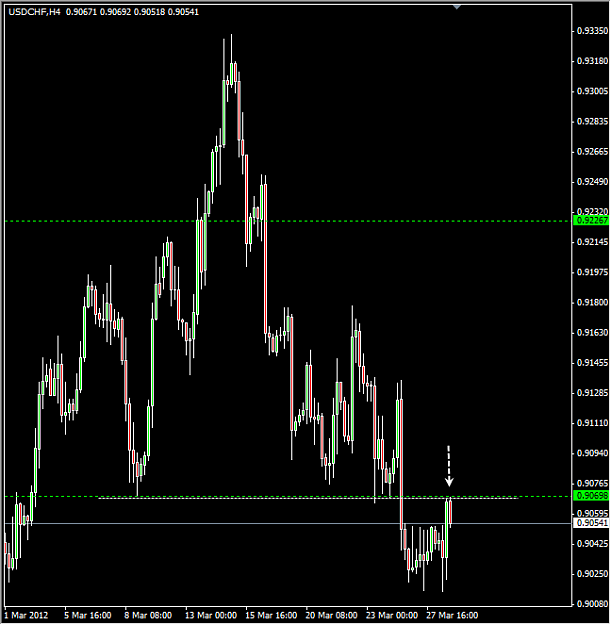Click the 0.90940 price axis label
611x625 pixels.
593,453
